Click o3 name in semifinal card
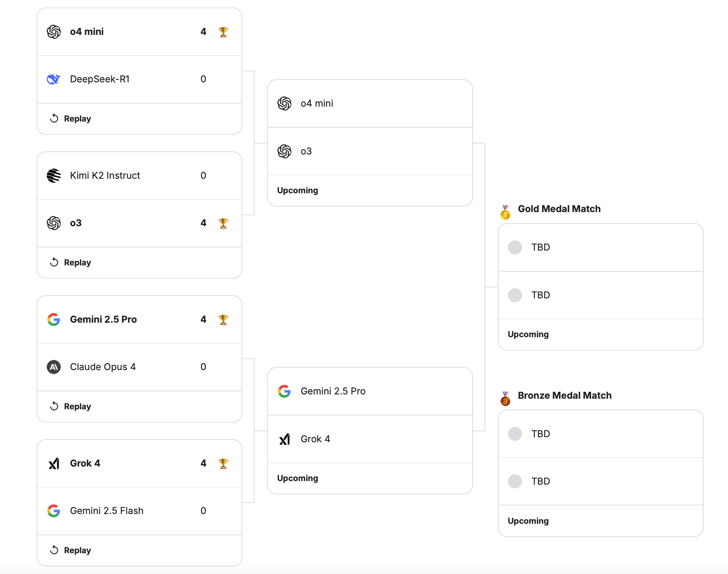Viewport: 728px width, 574px height. point(306,151)
